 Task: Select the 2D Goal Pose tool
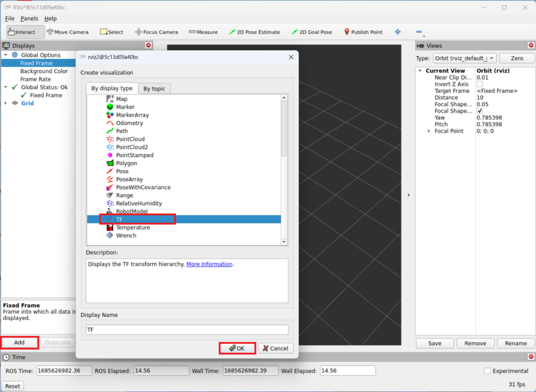[x=311, y=32]
